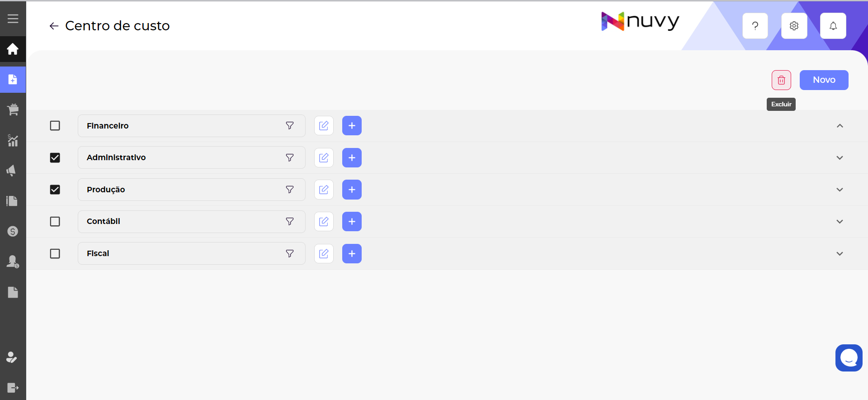Collapse the Financeiro row chevron

click(840, 126)
